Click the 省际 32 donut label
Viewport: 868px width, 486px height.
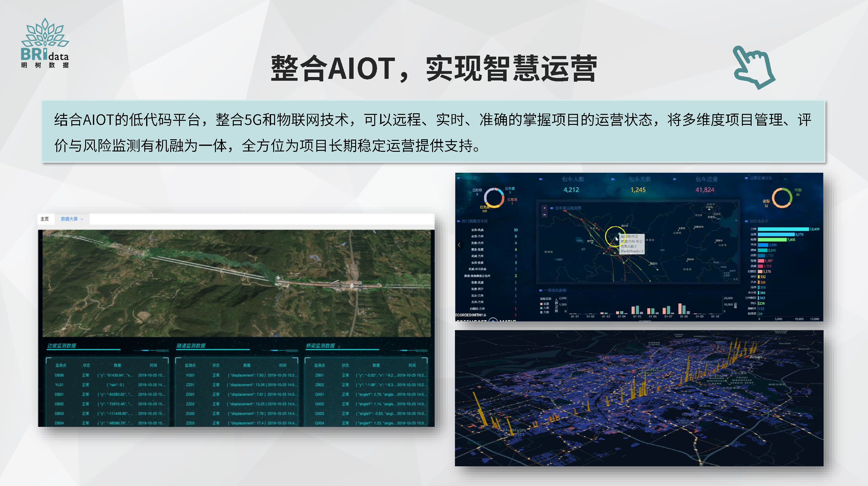pos(766,203)
